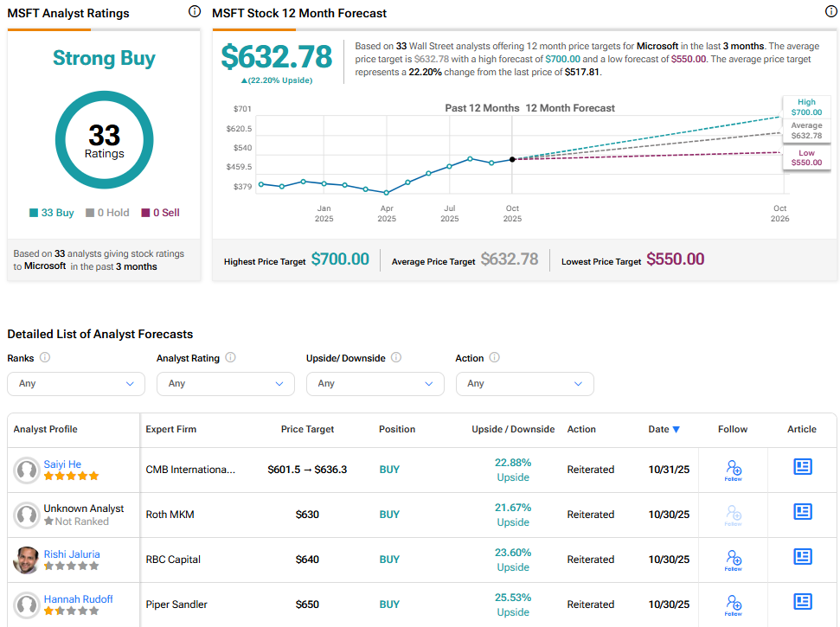Sort by Price Target column header
The height and width of the screenshot is (627, 840).
point(307,429)
